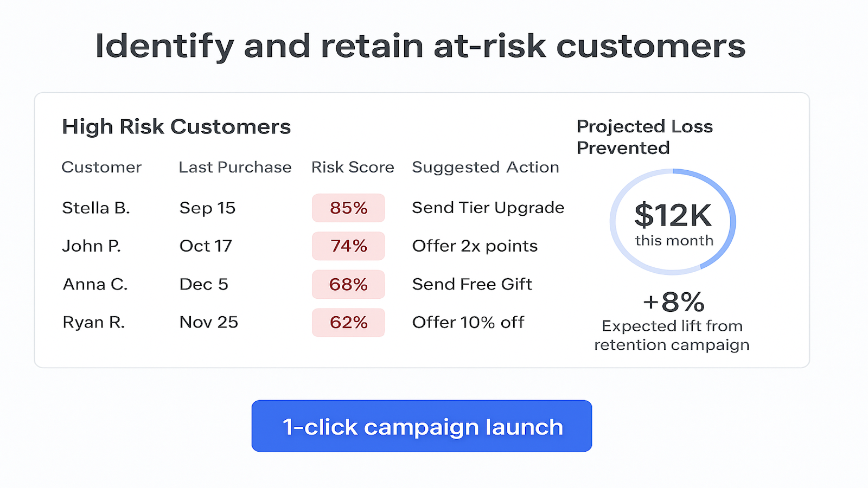Select customer Ryan R.
The image size is (868, 488).
[x=93, y=323]
